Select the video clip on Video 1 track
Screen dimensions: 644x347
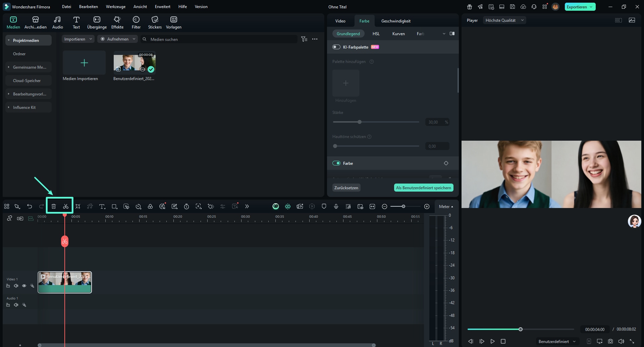[65, 282]
